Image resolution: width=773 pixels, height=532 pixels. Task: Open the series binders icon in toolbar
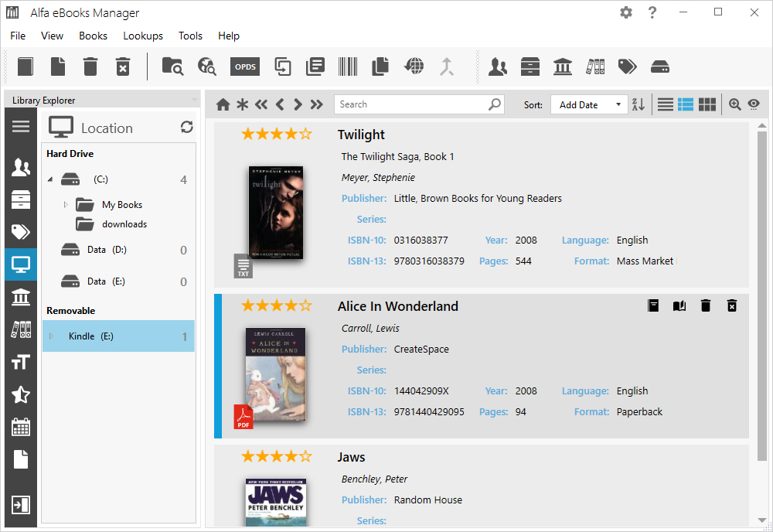(595, 66)
